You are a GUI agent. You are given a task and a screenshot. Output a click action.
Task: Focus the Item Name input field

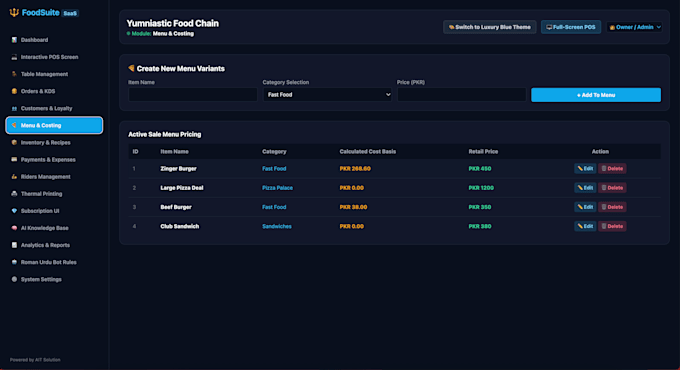(x=193, y=95)
